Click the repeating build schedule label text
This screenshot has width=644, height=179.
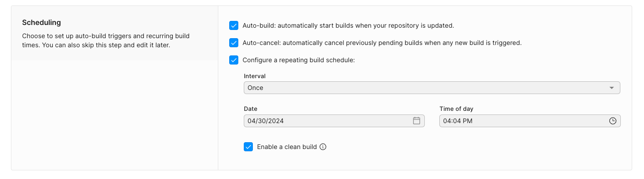(298, 60)
